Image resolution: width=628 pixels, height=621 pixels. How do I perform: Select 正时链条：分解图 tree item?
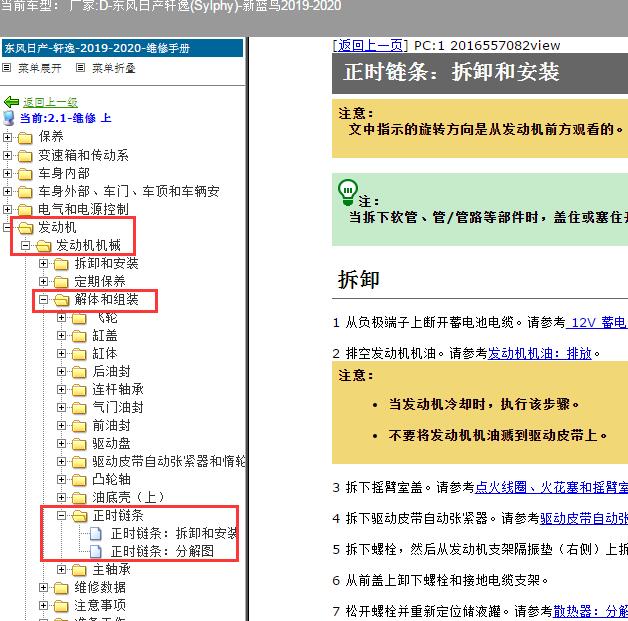pos(162,552)
